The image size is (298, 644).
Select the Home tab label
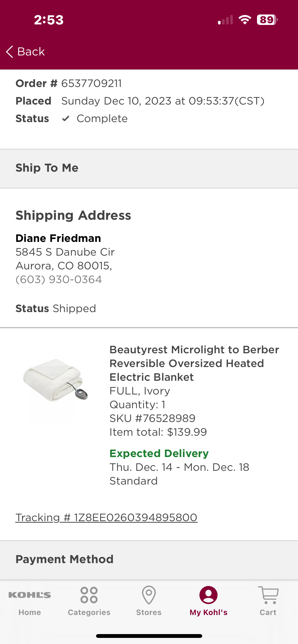[x=30, y=612]
